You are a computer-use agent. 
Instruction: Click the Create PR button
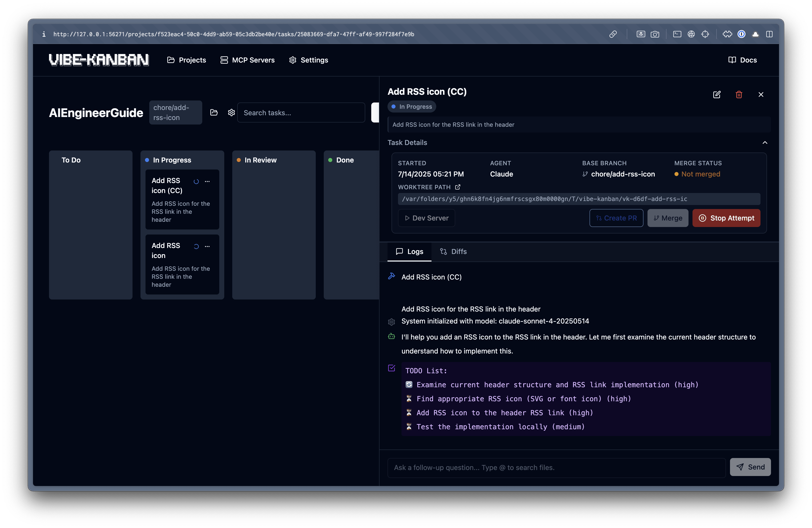coord(616,218)
